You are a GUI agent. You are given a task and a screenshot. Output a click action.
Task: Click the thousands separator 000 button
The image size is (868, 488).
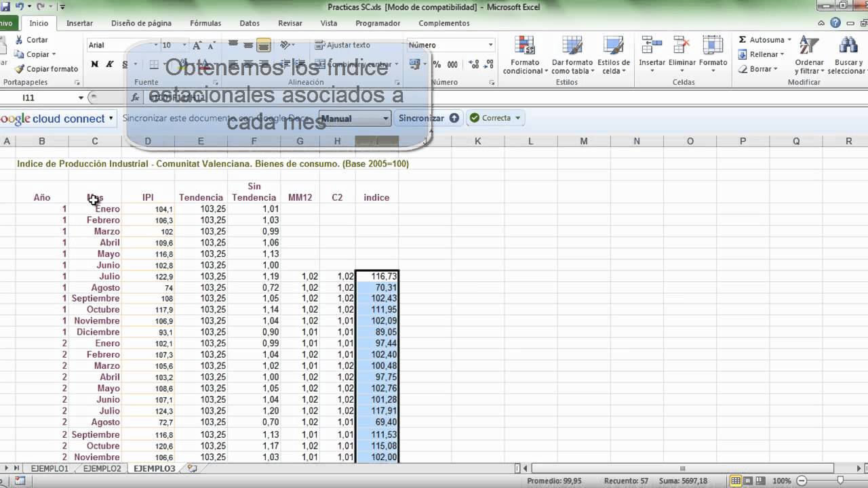point(452,64)
